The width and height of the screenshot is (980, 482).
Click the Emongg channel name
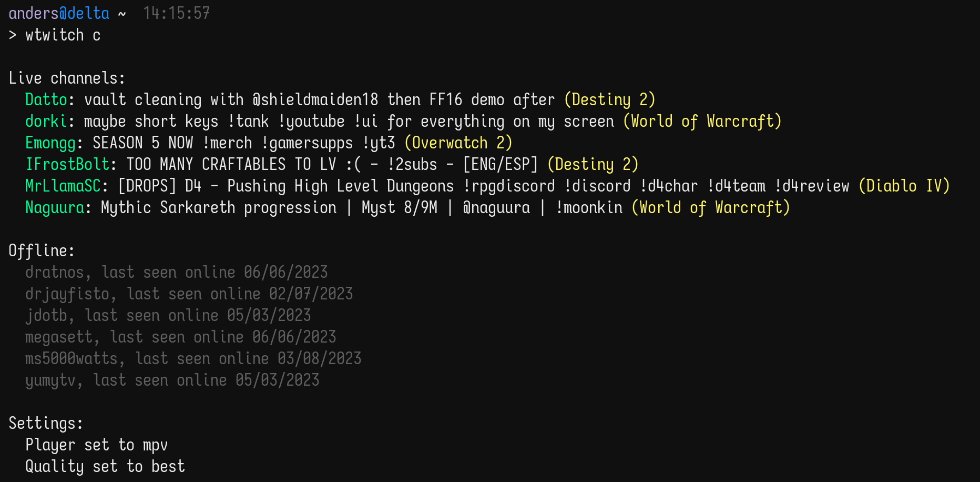[50, 143]
